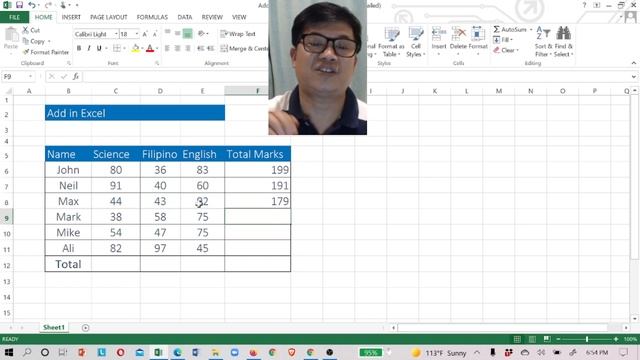
Task: Toggle bottom align in Alignment group
Action: (x=187, y=34)
